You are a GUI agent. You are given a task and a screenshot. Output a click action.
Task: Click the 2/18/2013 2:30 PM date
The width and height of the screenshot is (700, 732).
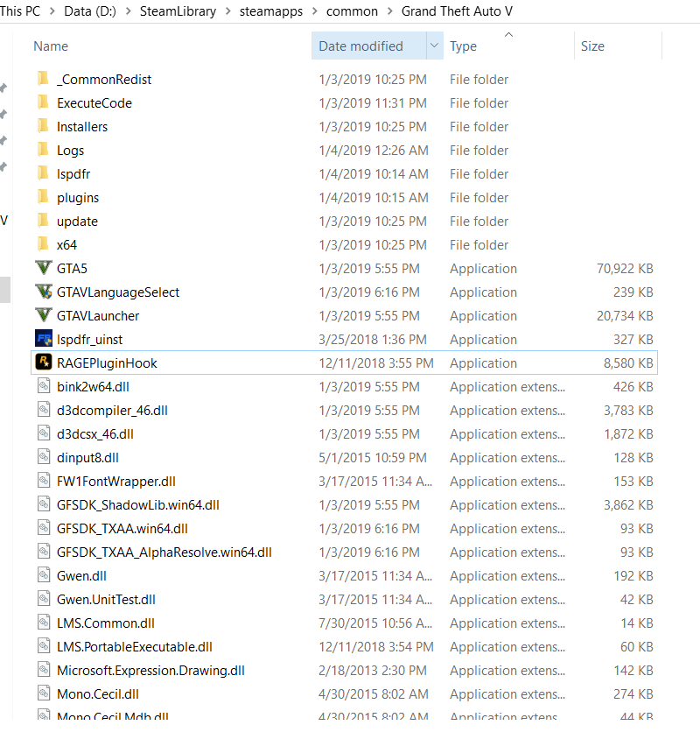coord(373,671)
